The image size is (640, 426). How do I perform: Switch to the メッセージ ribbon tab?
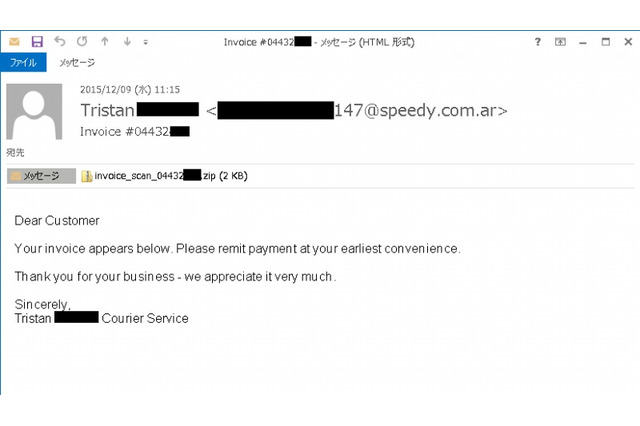point(77,62)
